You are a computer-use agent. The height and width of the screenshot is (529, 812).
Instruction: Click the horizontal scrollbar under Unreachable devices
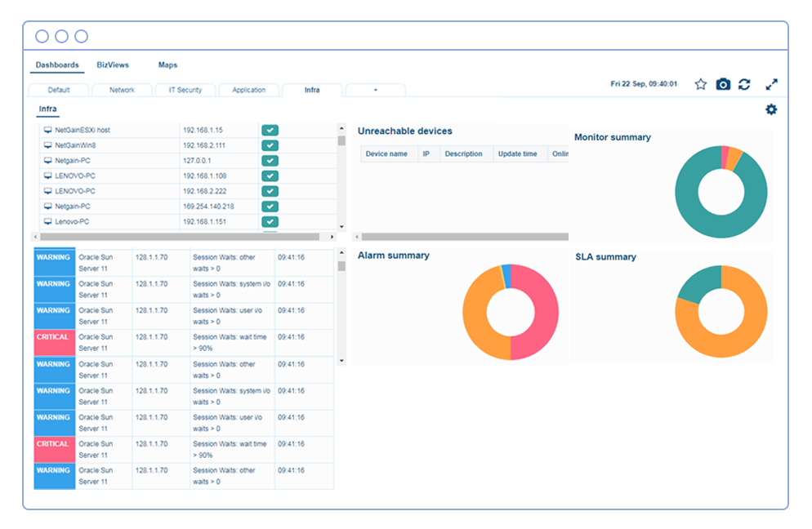(462, 237)
